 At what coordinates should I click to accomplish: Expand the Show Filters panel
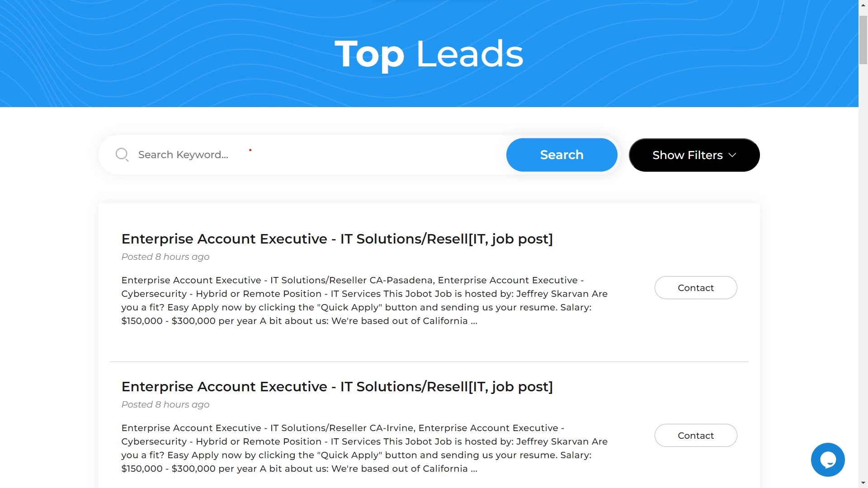pyautogui.click(x=694, y=155)
